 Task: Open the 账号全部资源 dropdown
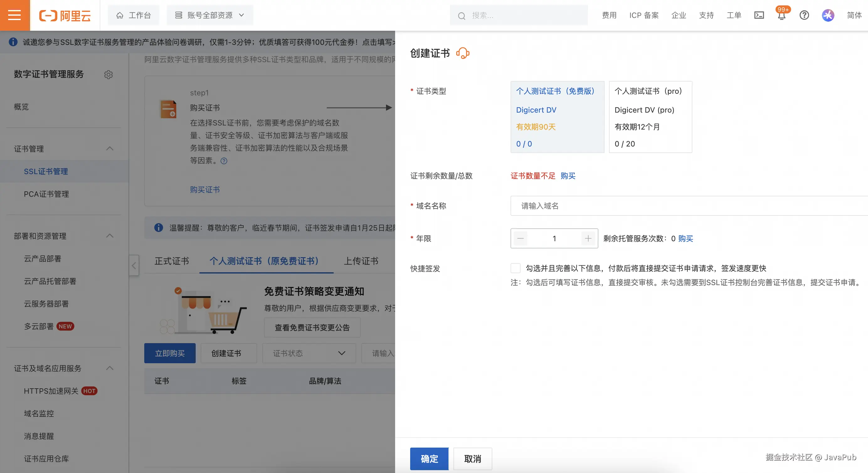(209, 15)
